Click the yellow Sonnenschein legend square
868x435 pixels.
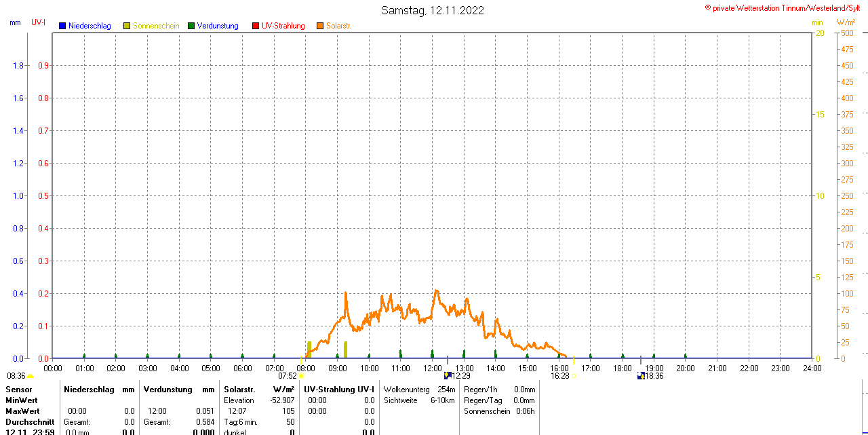[127, 26]
